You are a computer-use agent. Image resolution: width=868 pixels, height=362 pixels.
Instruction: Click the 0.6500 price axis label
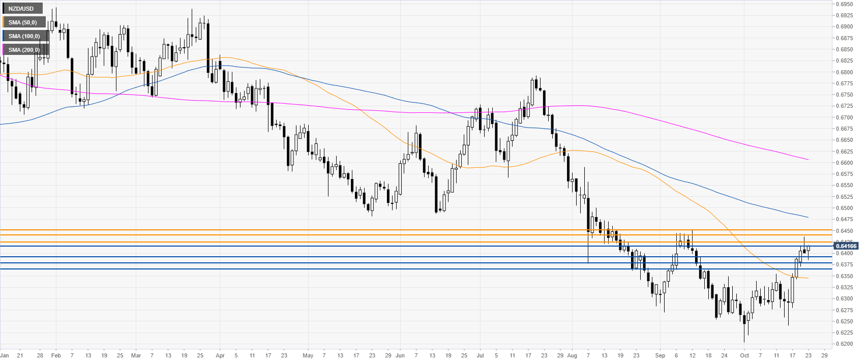[844, 208]
